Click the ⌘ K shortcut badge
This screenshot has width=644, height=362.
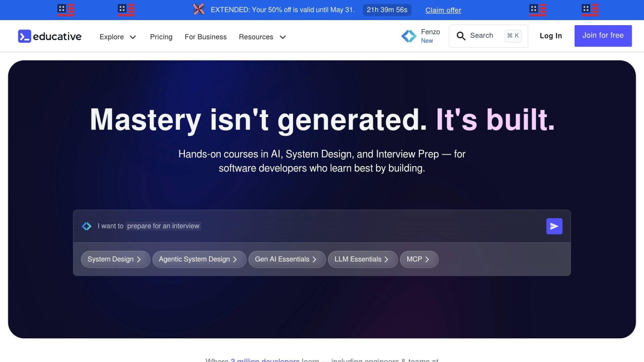tap(513, 36)
